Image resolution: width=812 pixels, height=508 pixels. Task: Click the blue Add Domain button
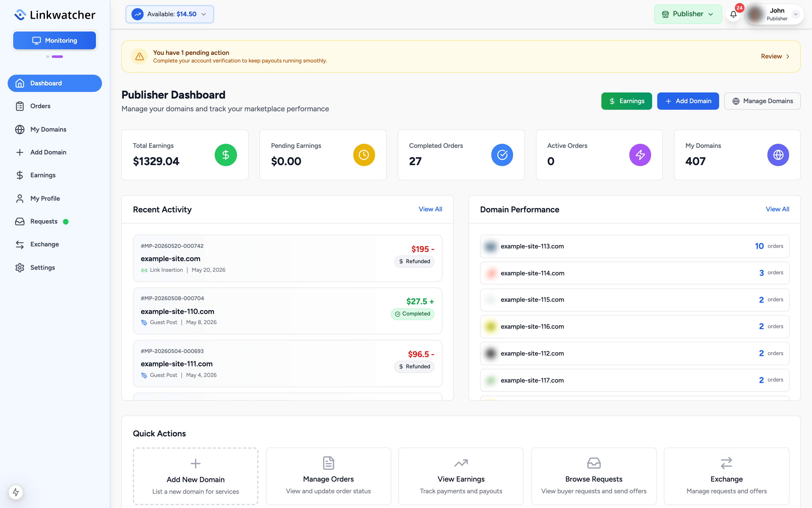688,101
